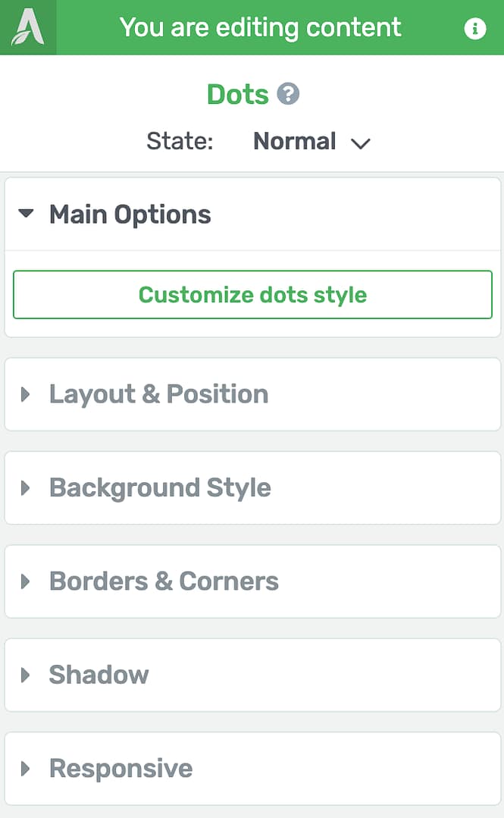This screenshot has width=504, height=818.
Task: Click the Avada leaf logo icon
Action: [28, 27]
